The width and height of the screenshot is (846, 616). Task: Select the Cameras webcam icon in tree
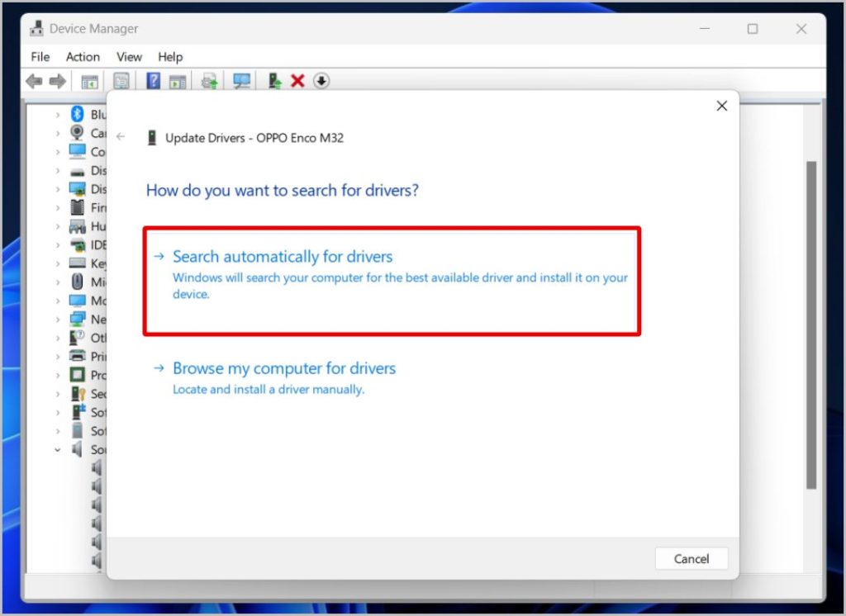77,132
